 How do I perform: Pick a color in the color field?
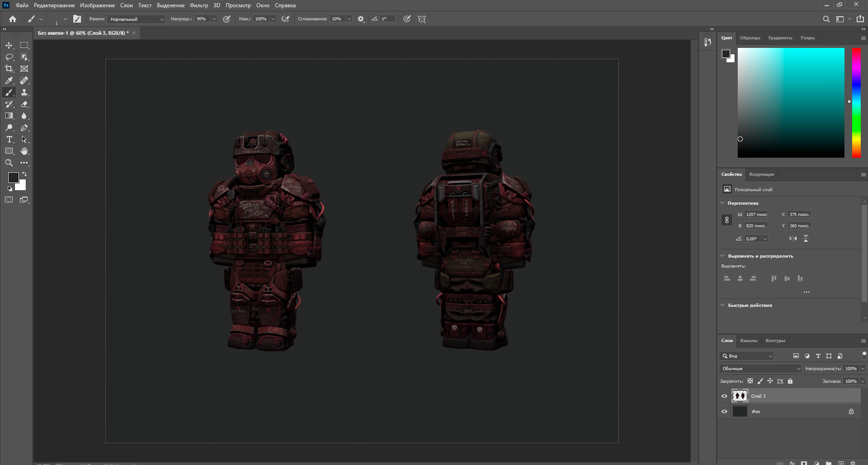pos(791,103)
